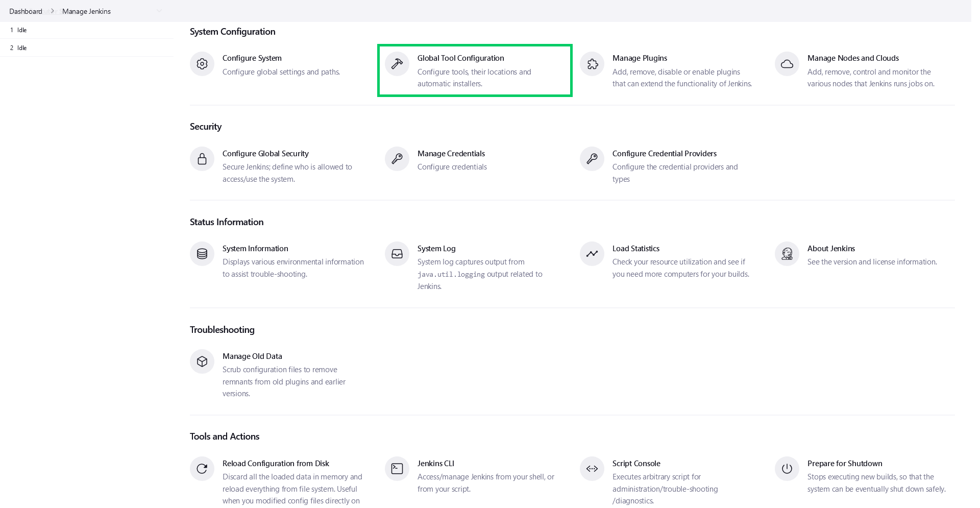The height and width of the screenshot is (508, 980).
Task: Click the Global Tool Configuration hammer icon
Action: [x=397, y=64]
